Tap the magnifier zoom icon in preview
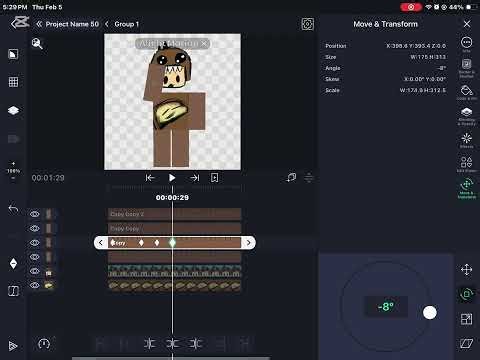The width and height of the screenshot is (480, 360). click(x=37, y=43)
